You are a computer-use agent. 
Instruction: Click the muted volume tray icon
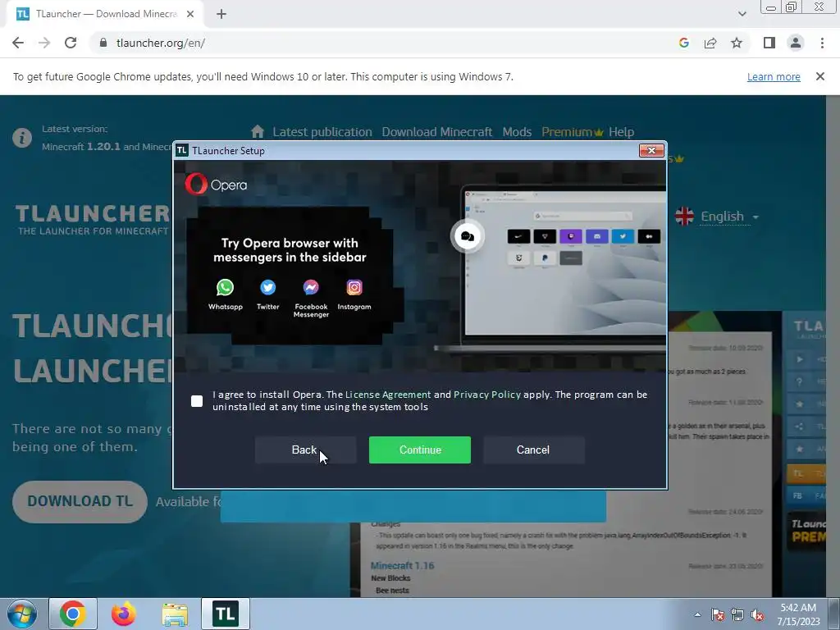tap(757, 615)
